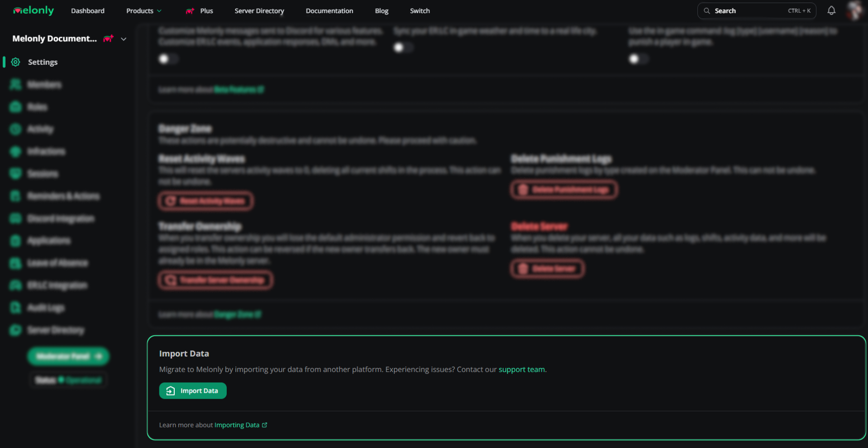Click external link icon beside Importing Data
The height and width of the screenshot is (448, 868).
pyautogui.click(x=265, y=425)
